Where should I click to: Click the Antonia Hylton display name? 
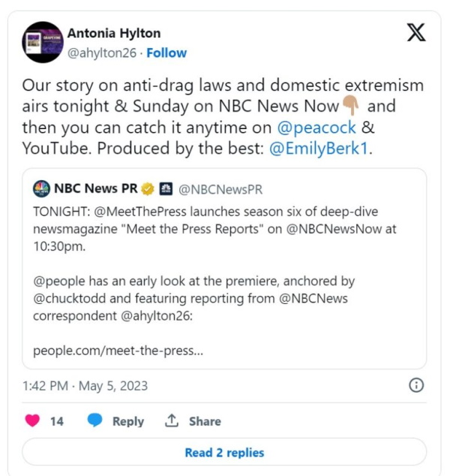[x=114, y=33]
